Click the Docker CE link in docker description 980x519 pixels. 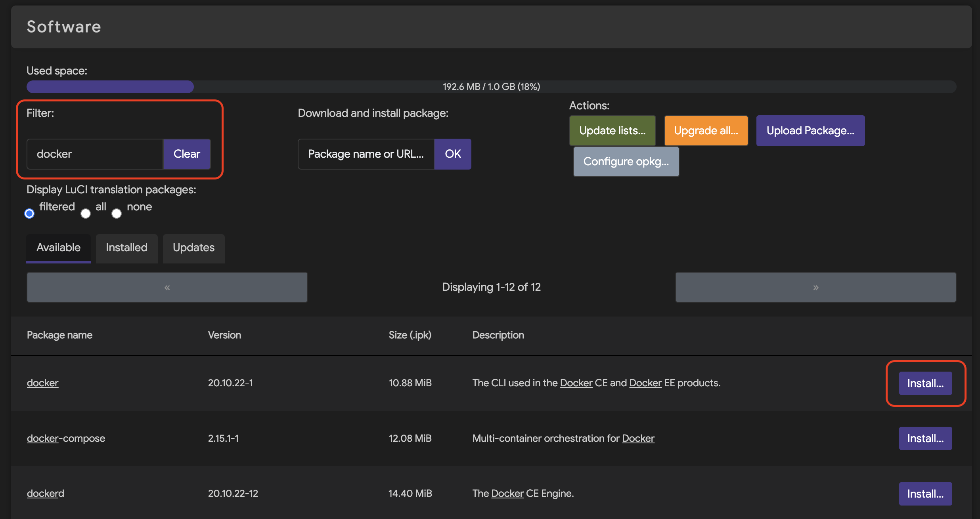(576, 383)
